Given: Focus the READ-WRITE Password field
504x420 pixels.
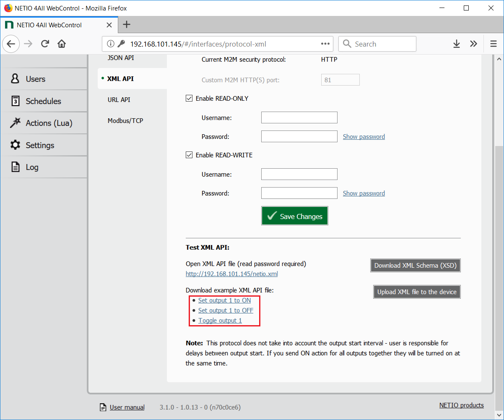Looking at the screenshot, I should coord(299,193).
